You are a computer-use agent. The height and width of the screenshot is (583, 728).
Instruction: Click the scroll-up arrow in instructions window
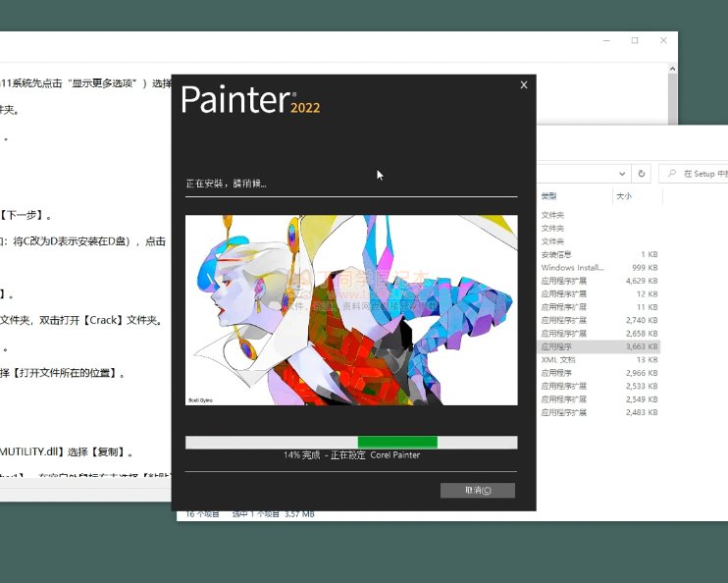[672, 71]
